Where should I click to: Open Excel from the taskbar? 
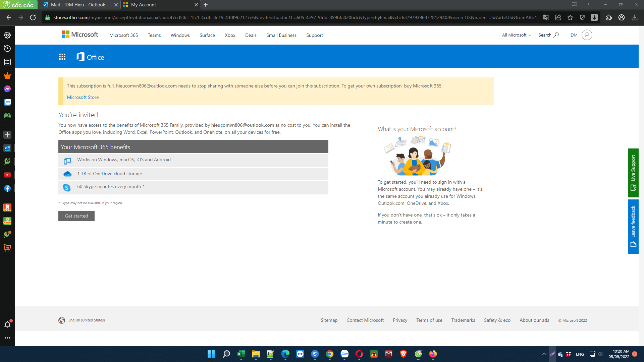[x=241, y=354]
